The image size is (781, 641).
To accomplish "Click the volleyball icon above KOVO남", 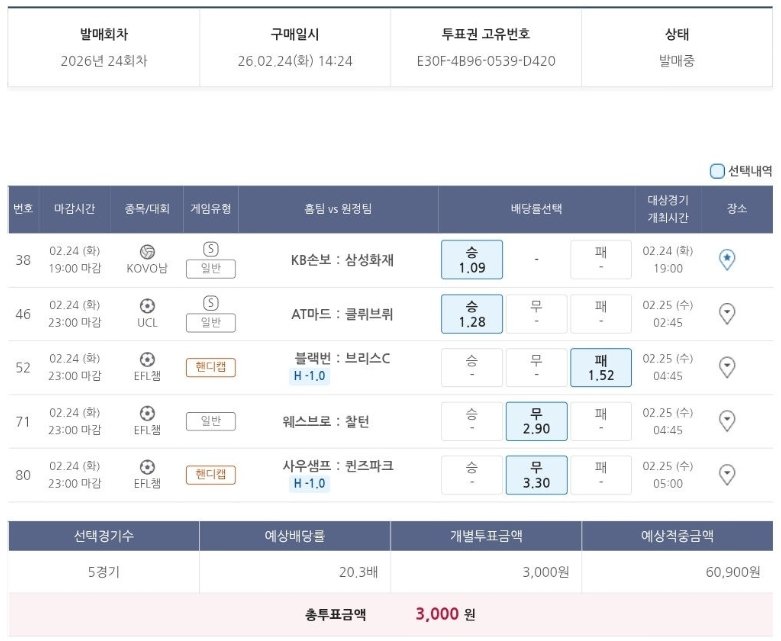I will tap(147, 251).
